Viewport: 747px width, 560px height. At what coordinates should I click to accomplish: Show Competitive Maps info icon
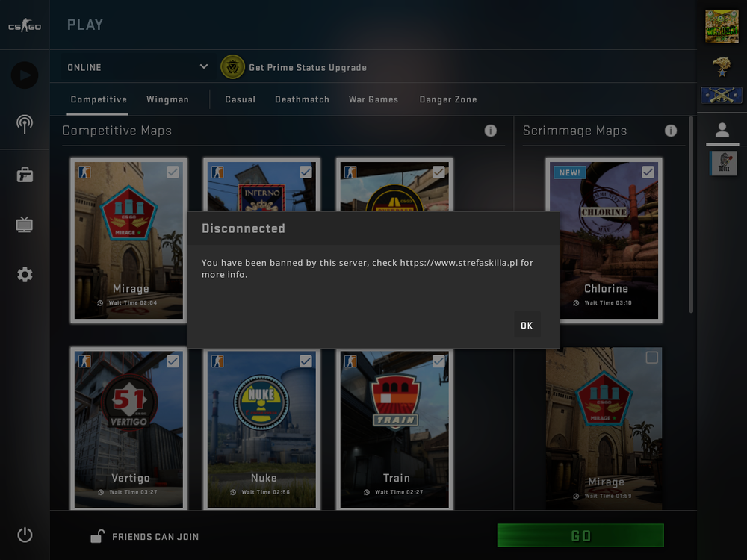pyautogui.click(x=490, y=131)
